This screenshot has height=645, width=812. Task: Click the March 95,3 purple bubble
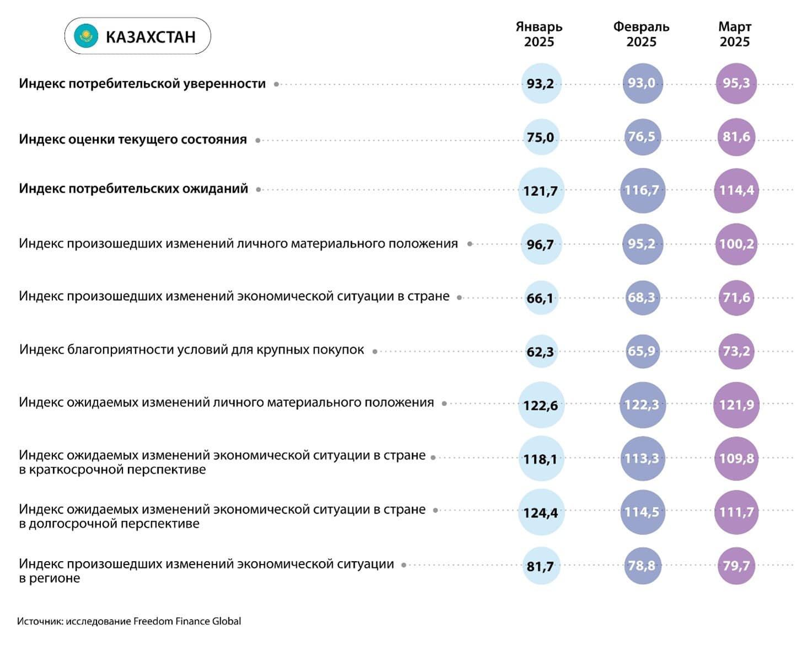pos(736,83)
